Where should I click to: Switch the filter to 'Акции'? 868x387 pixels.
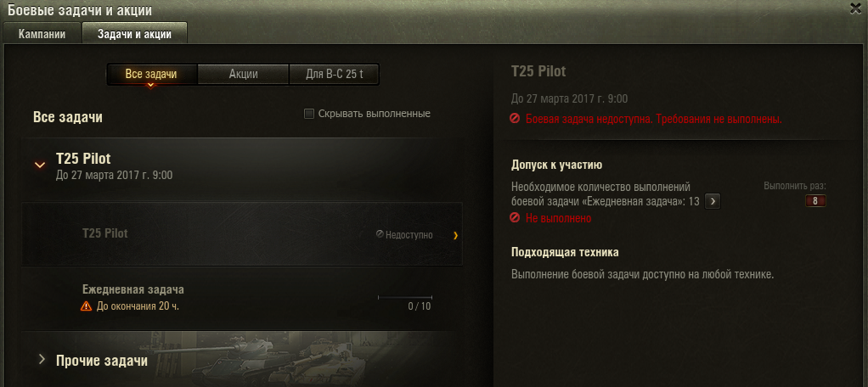(x=243, y=74)
